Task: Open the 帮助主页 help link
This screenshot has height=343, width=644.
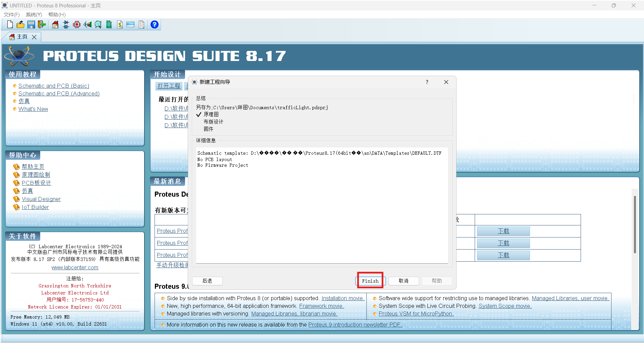Action: tap(33, 166)
